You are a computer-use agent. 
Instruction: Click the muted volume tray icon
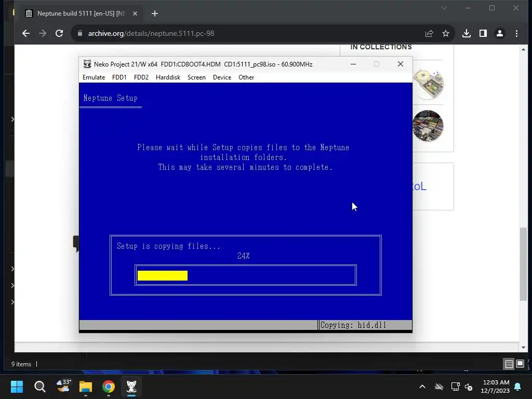[x=469, y=387]
